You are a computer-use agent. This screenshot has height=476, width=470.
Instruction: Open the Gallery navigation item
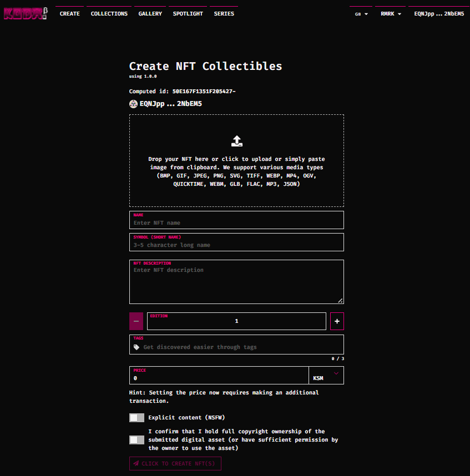tap(150, 13)
